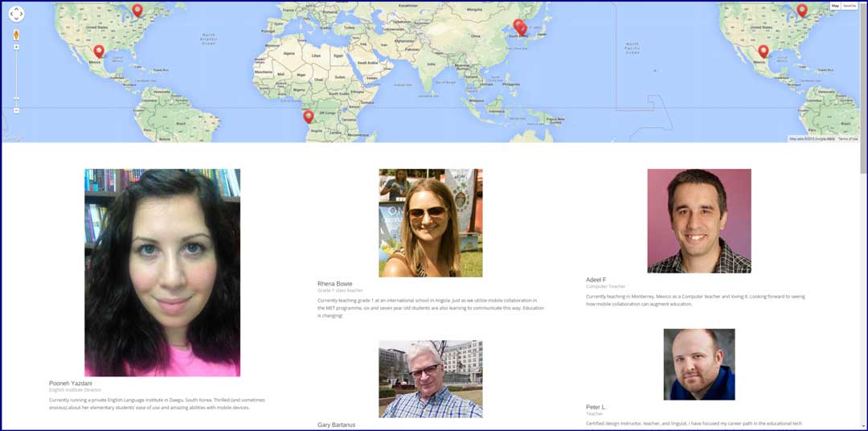868x431 pixels.
Task: Zoom out with the map minus button
Action: coord(16,110)
